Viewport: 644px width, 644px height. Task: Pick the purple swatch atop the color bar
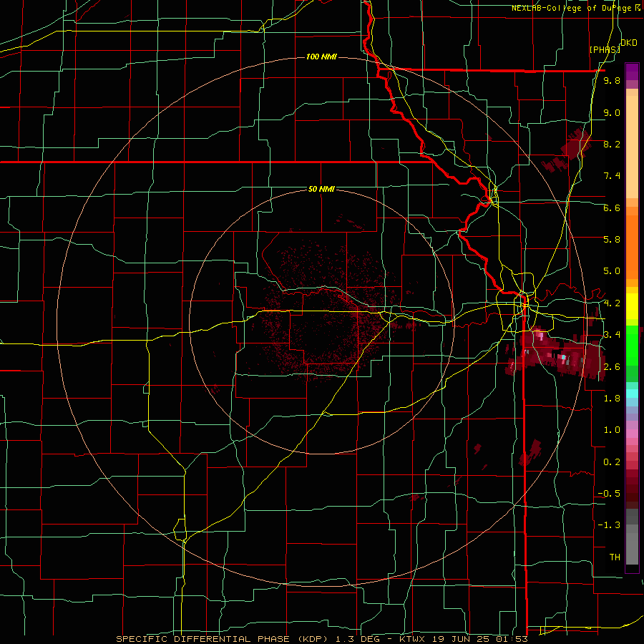coord(632,72)
